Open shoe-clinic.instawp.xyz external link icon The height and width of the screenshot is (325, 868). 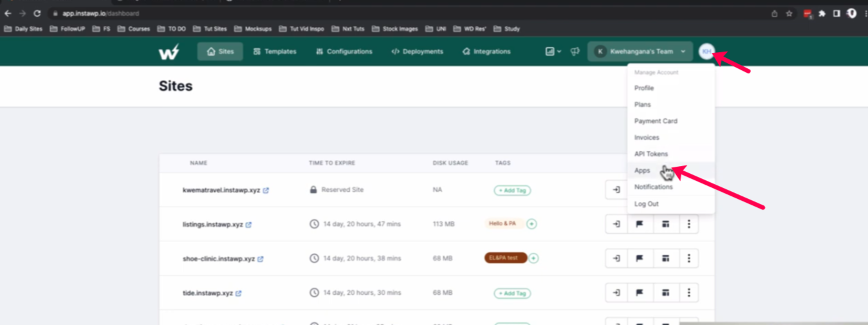(x=261, y=259)
